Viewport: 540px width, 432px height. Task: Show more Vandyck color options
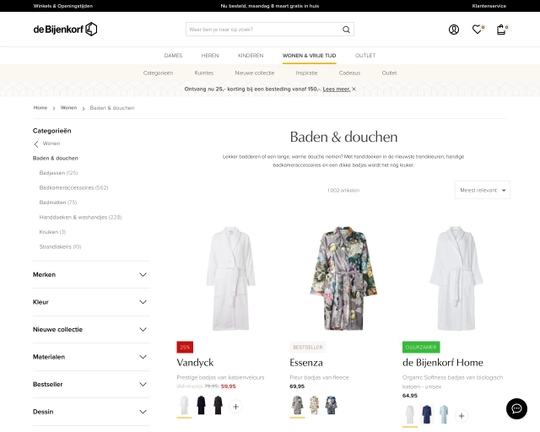[236, 407]
